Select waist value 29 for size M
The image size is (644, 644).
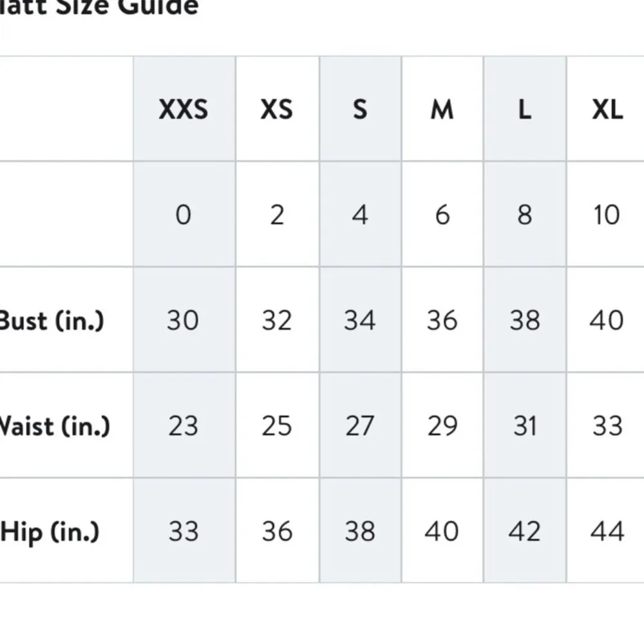click(442, 426)
